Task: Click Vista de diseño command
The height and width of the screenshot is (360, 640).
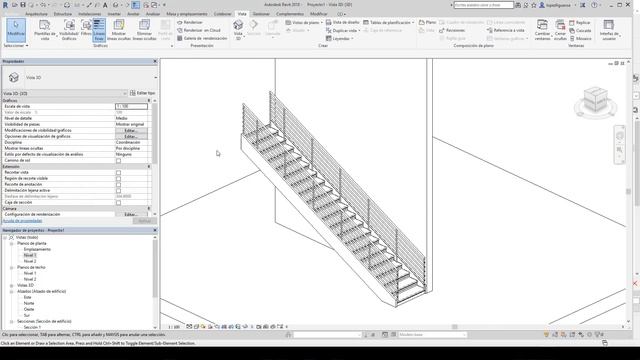Action: pos(342,22)
